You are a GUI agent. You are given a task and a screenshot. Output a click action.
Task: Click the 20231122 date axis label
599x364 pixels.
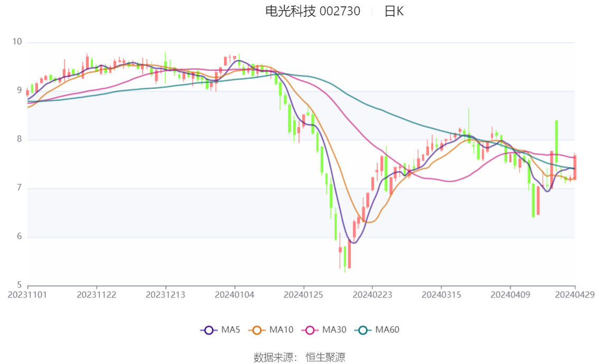click(97, 294)
